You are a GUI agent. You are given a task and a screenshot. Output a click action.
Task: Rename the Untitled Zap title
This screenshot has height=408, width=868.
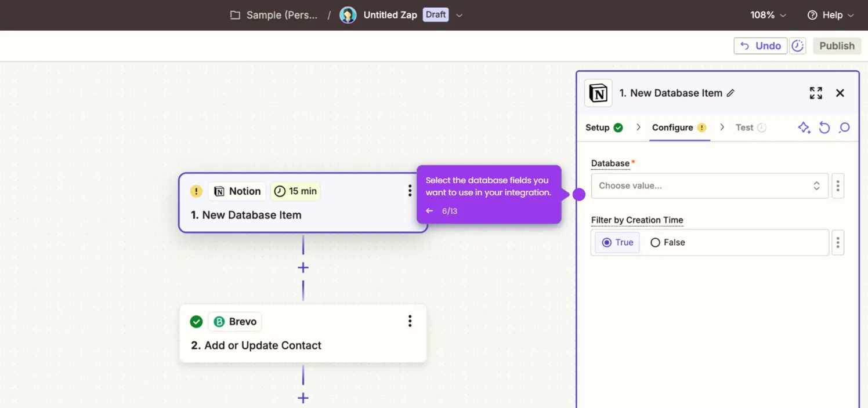(x=390, y=15)
